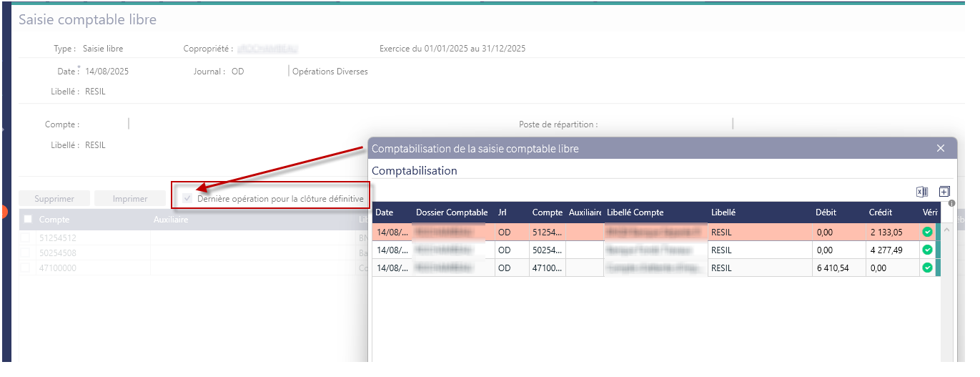Toggle 'Dernière opération pour la clôture définitive' checkbox

click(188, 198)
